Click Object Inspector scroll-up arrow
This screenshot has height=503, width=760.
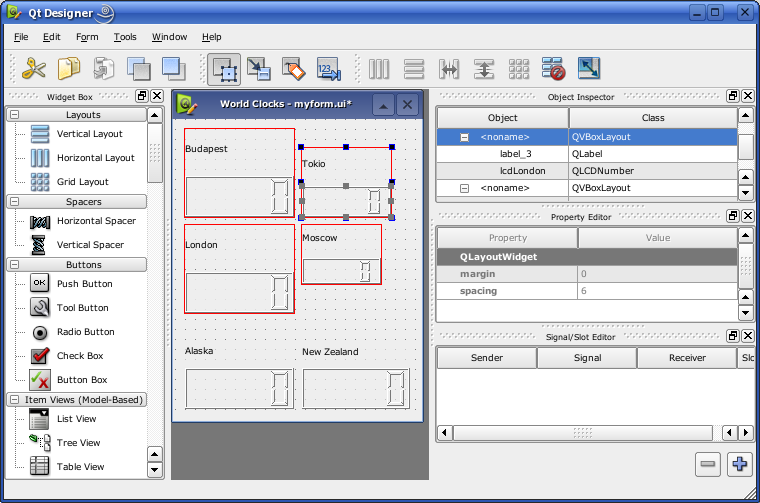pos(745,115)
